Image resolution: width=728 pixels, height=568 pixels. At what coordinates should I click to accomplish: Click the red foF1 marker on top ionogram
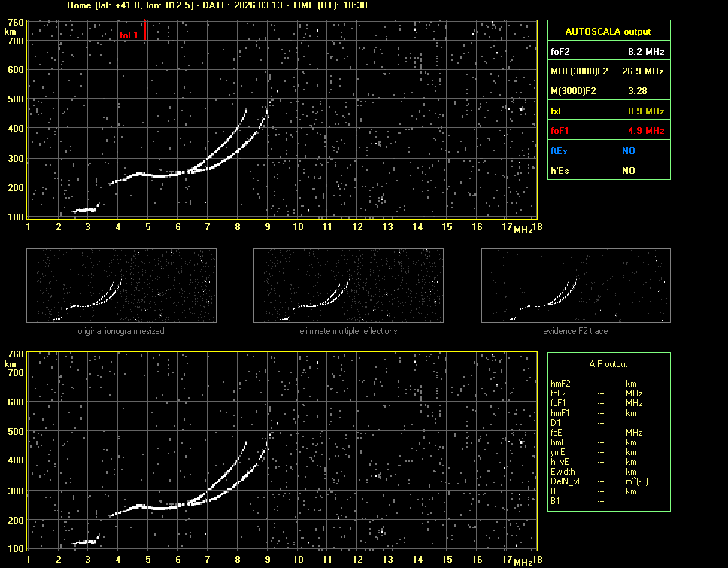(x=144, y=32)
